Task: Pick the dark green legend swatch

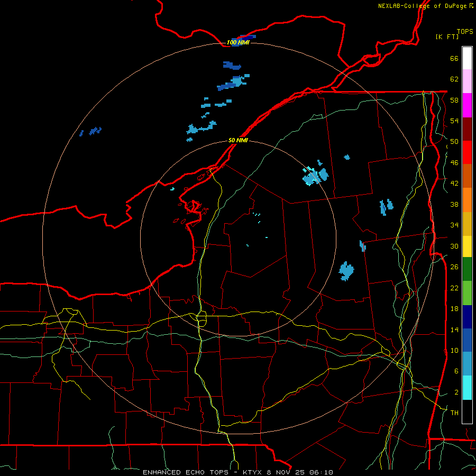Action: [467, 269]
